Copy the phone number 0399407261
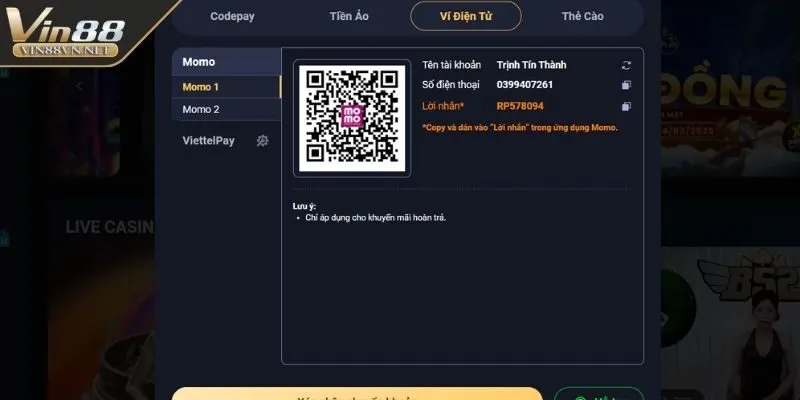Screen dimensions: 800x400 pyautogui.click(x=626, y=85)
